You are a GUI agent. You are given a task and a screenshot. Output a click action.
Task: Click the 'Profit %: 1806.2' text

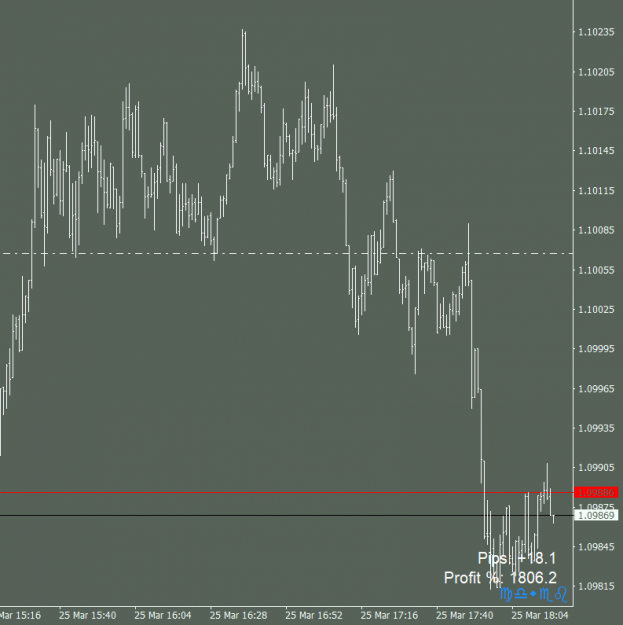(500, 578)
